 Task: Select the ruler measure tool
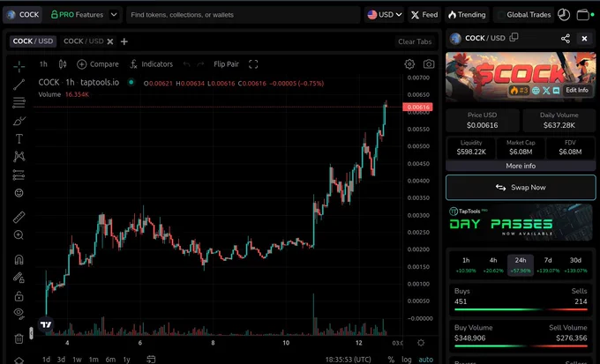19,217
